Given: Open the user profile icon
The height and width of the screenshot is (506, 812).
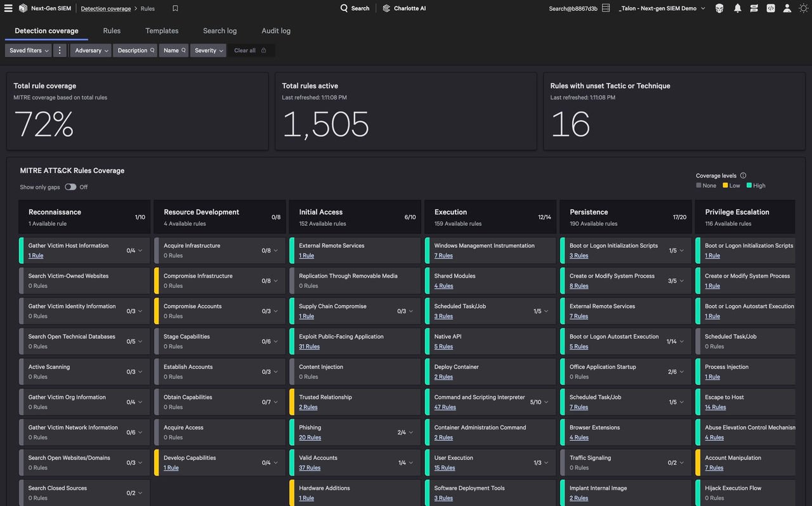Looking at the screenshot, I should [x=787, y=8].
